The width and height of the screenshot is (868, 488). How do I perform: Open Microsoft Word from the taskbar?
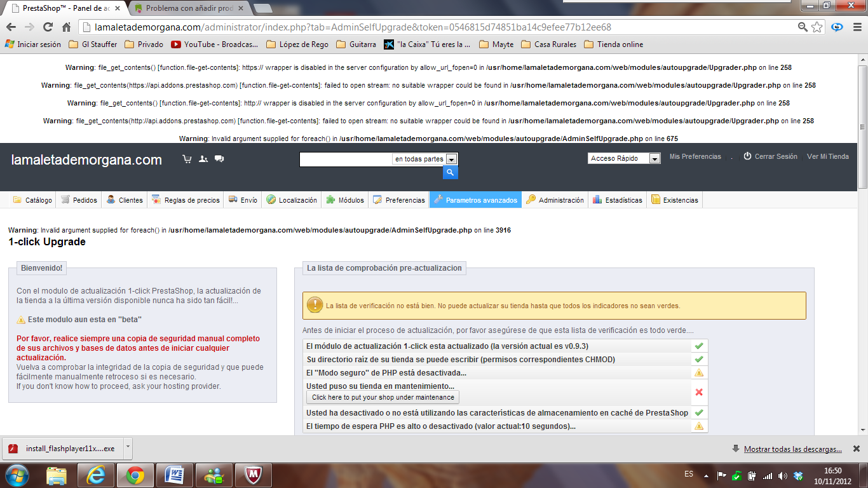pyautogui.click(x=174, y=475)
